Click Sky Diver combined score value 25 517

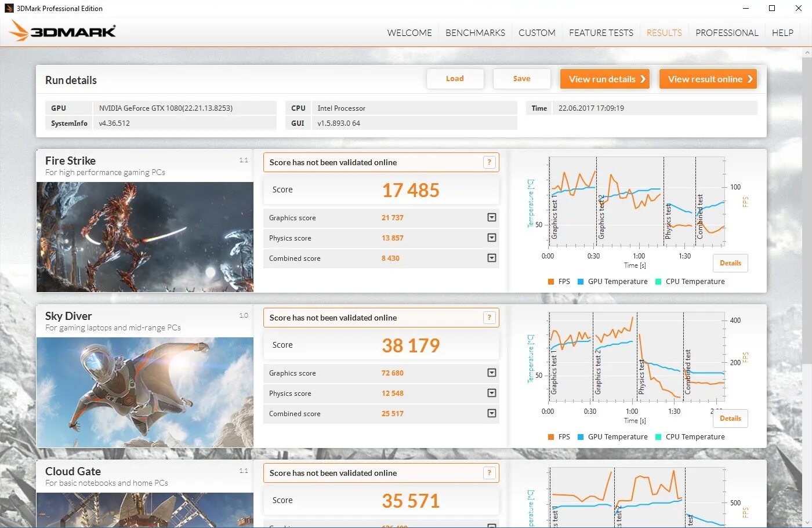[393, 414]
